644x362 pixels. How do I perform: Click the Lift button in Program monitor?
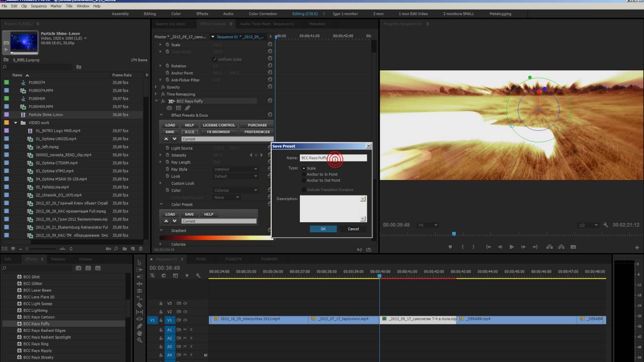coord(549,247)
